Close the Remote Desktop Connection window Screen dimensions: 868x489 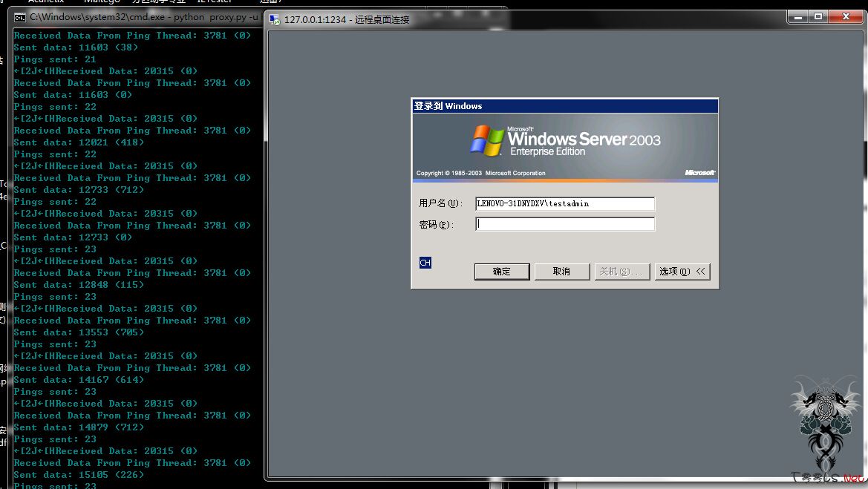click(x=845, y=17)
